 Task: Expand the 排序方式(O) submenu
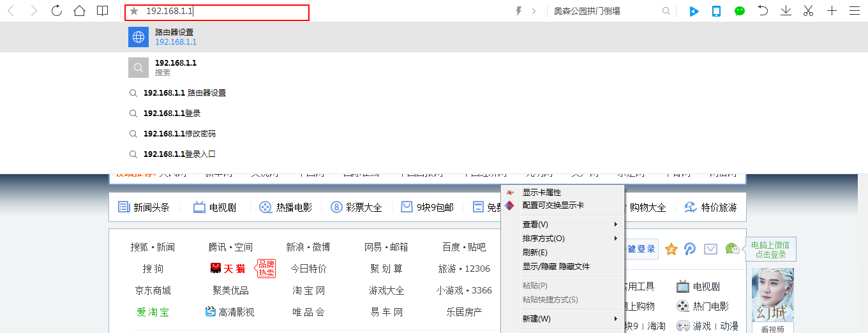click(562, 239)
